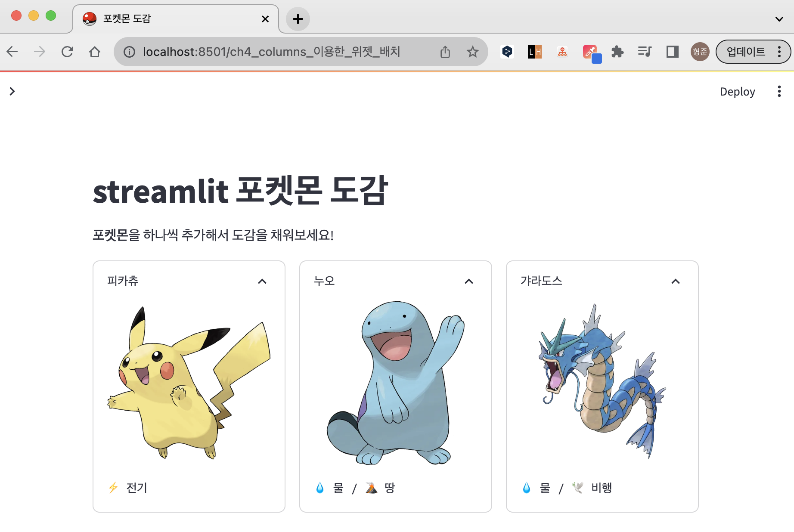Bookmark this page with the star icon
This screenshot has height=532, width=794.
pos(473,52)
